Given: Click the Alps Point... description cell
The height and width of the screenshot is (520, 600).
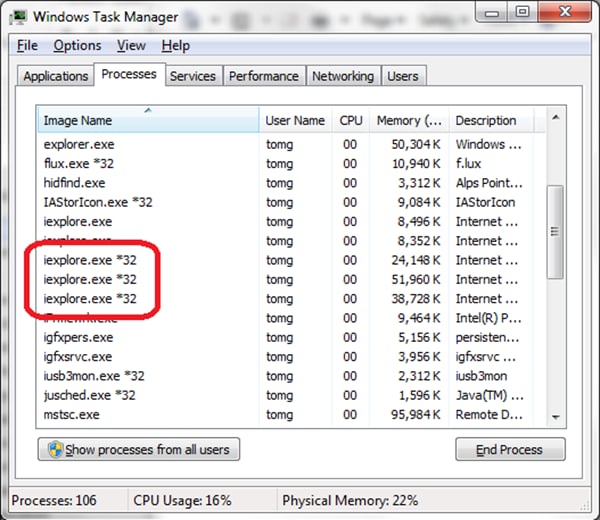Looking at the screenshot, I should pos(489,183).
